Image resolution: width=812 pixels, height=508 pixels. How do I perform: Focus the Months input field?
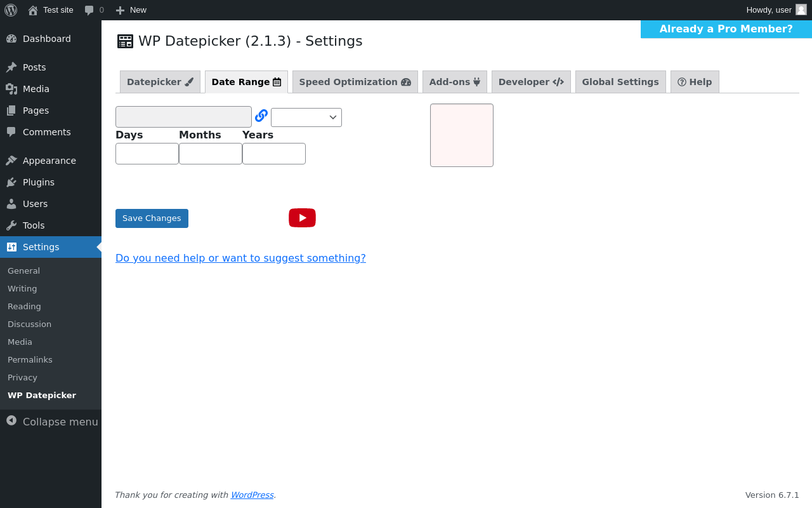pos(211,154)
